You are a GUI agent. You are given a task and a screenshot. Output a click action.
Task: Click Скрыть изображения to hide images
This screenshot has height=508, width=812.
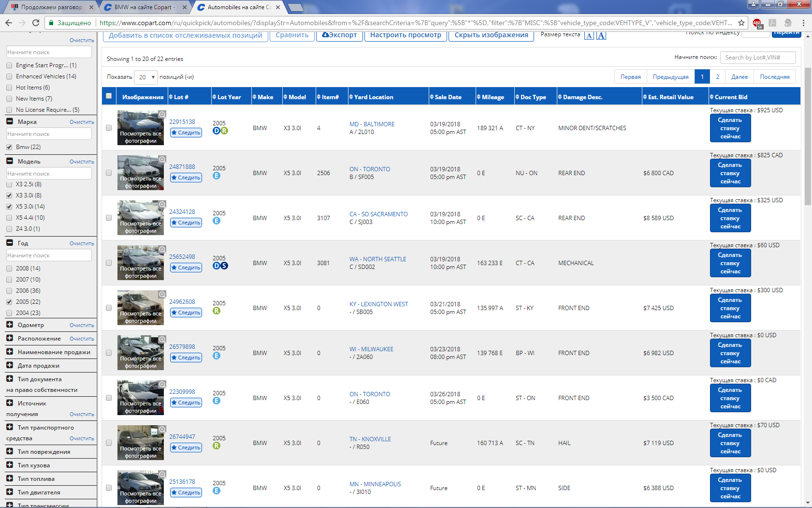tap(491, 35)
